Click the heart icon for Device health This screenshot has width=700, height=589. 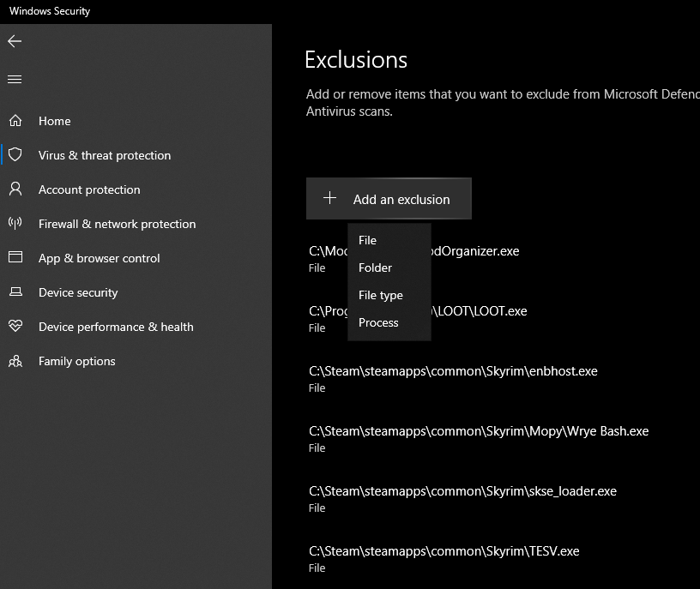pyautogui.click(x=15, y=326)
